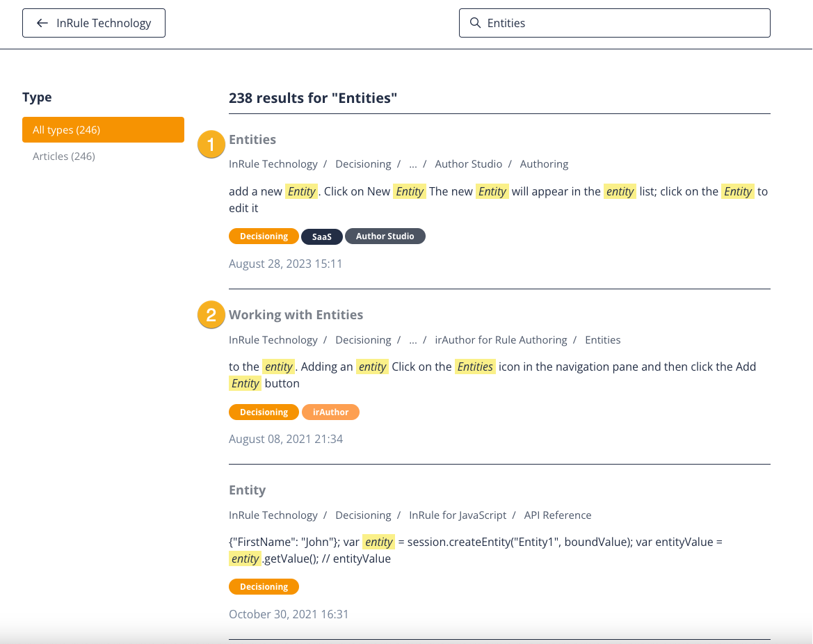813x644 pixels.
Task: Click the Author Studio tag
Action: pos(385,236)
